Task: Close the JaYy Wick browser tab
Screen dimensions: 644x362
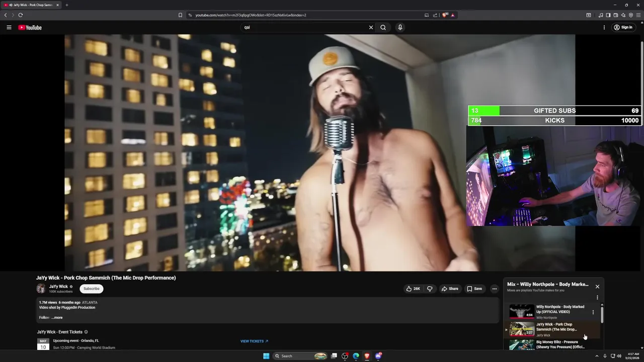Action: click(57, 5)
